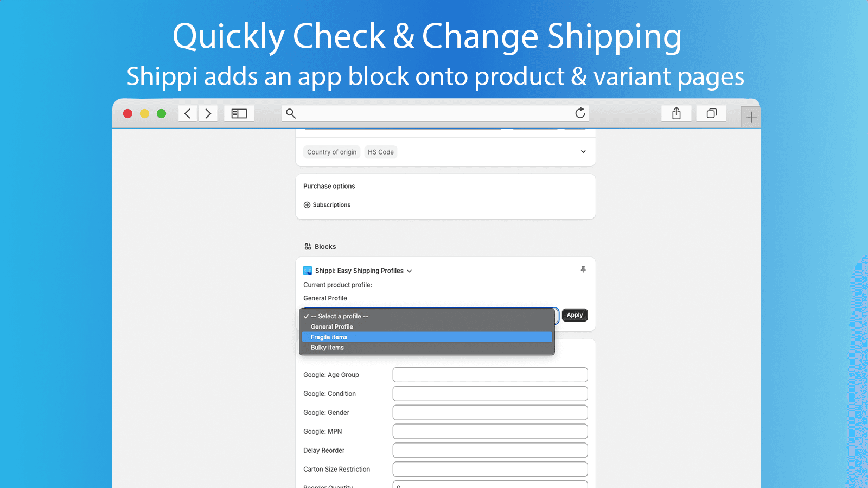This screenshot has width=868, height=488.
Task: Click the browser sidebar icon
Action: pyautogui.click(x=239, y=113)
